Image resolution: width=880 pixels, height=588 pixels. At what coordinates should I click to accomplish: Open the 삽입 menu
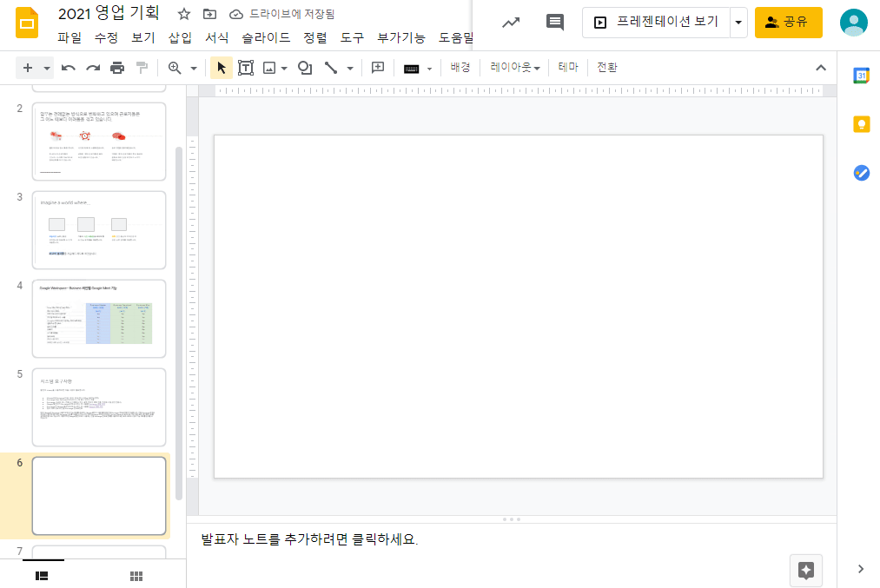coord(180,37)
